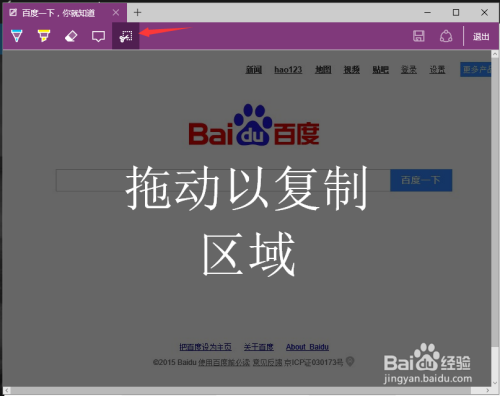This screenshot has height=396, width=500.
Task: Exit web note mode via 退出
Action: [481, 36]
